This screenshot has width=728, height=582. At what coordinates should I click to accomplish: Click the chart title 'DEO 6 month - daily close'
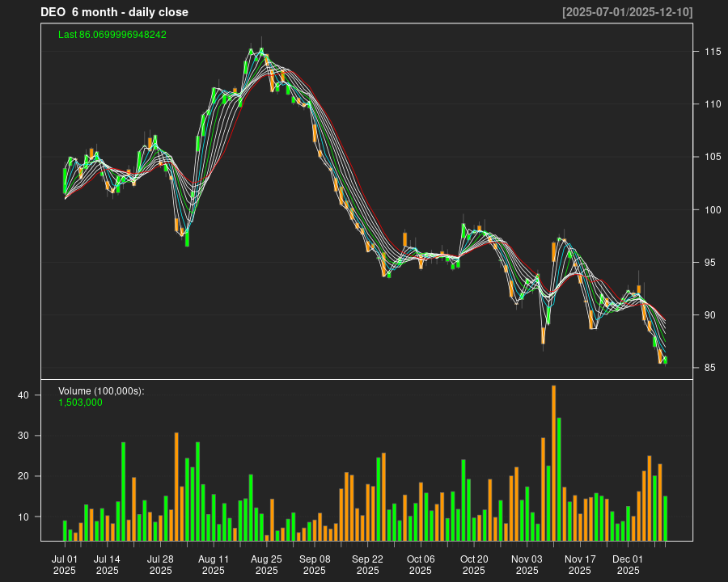[x=114, y=12]
